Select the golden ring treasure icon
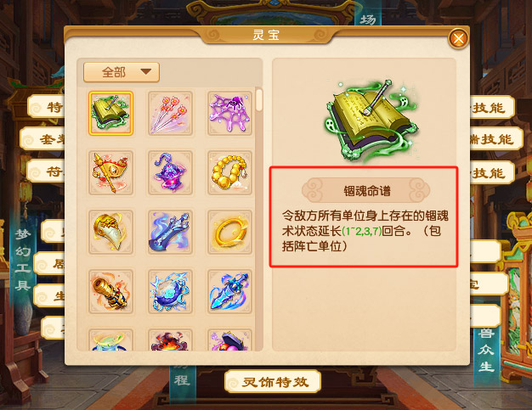 point(229,232)
